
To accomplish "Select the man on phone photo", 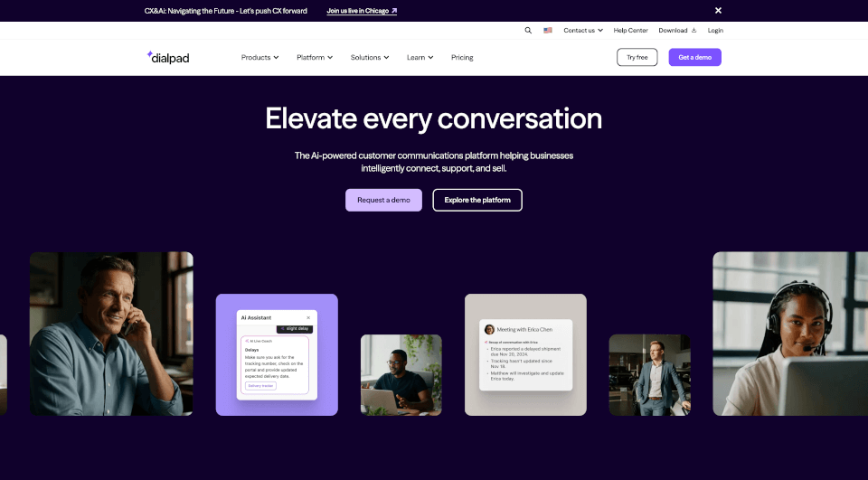I will pos(111,334).
